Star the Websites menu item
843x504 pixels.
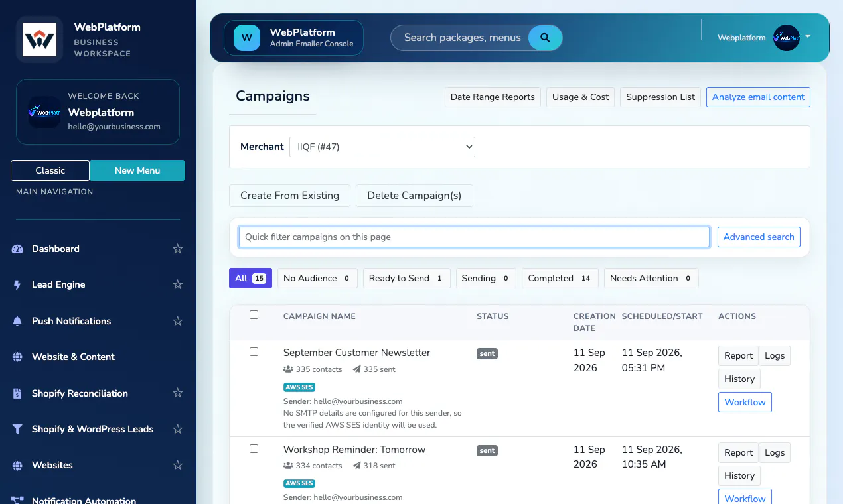click(177, 465)
